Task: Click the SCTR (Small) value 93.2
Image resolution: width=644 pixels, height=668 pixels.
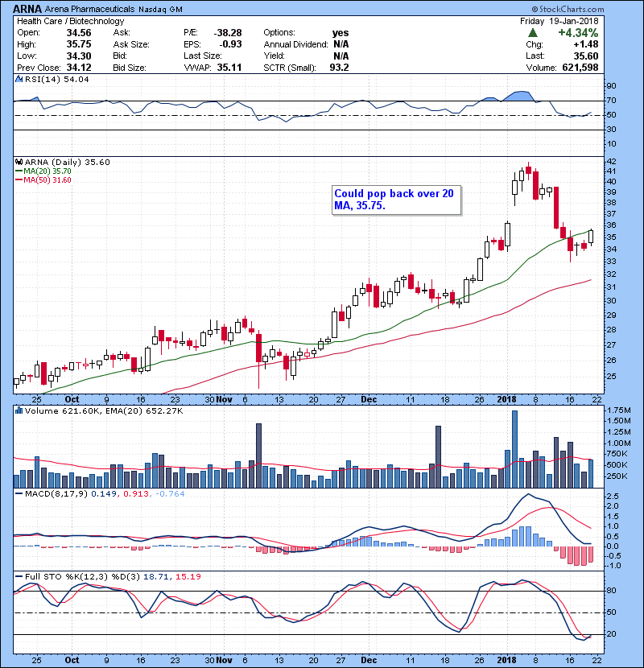Action: tap(339, 68)
